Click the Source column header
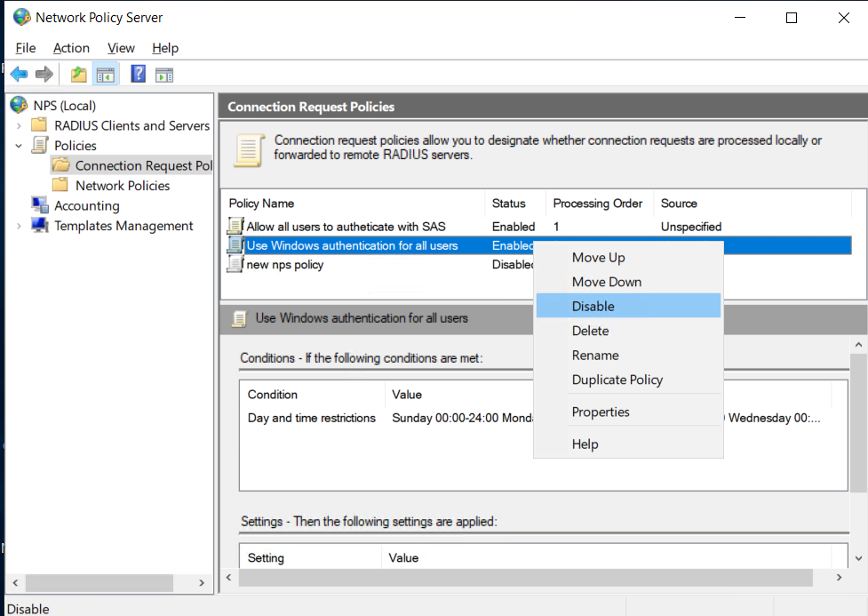 click(x=753, y=204)
